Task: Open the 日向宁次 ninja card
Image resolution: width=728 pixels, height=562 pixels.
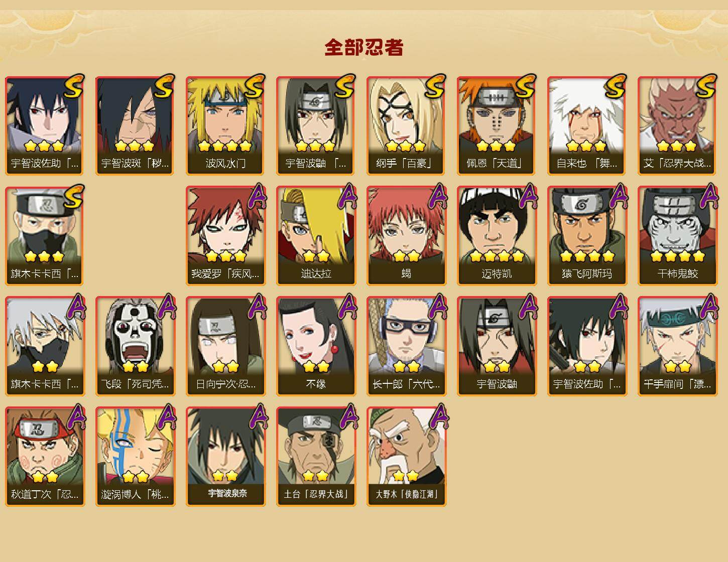Action: click(225, 346)
